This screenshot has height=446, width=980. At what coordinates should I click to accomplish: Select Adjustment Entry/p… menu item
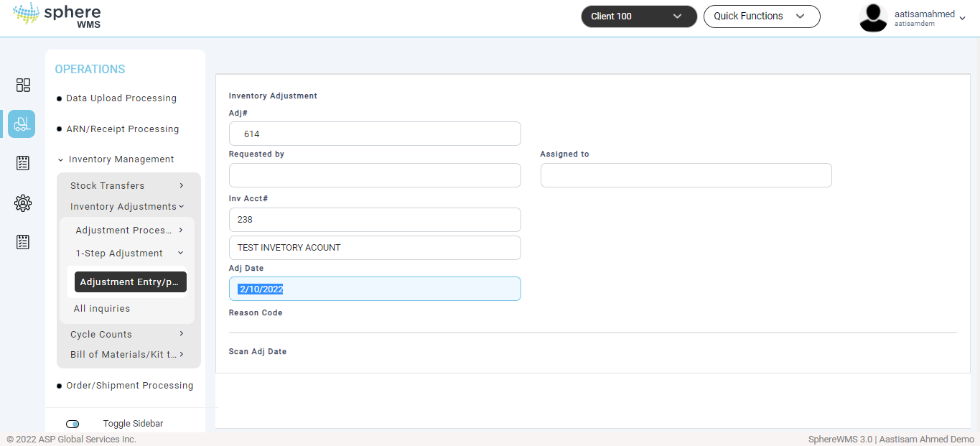coord(130,282)
